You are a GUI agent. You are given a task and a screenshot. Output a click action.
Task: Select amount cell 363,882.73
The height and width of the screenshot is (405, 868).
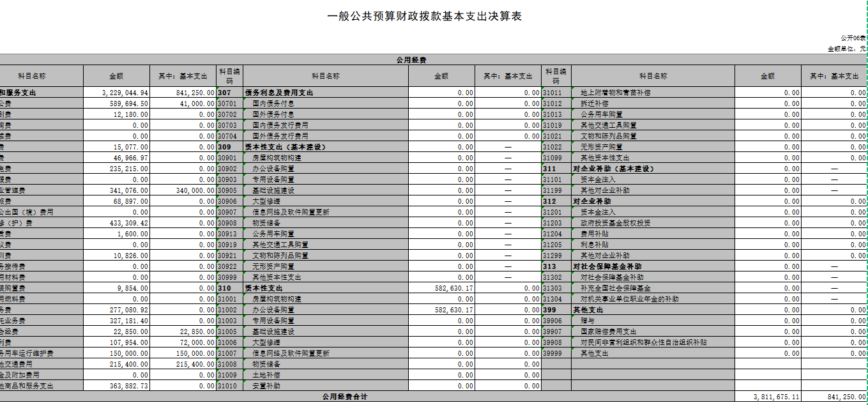click(x=116, y=386)
